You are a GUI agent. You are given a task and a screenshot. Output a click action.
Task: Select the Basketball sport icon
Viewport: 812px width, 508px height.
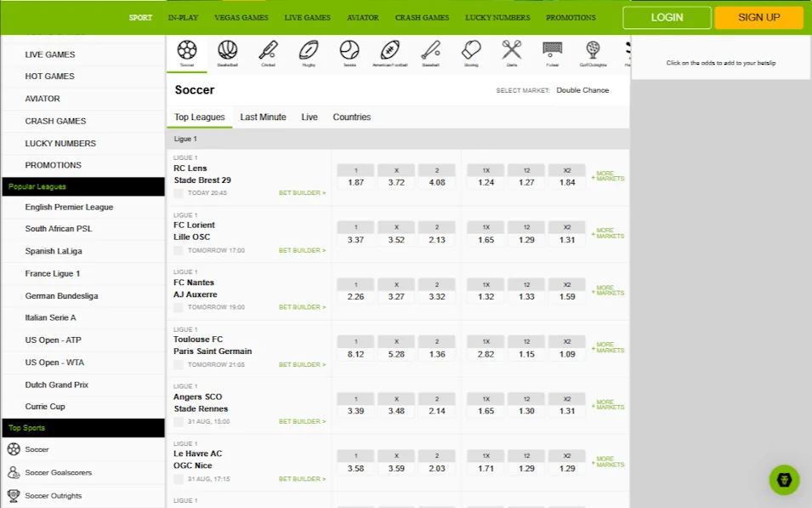coord(227,50)
